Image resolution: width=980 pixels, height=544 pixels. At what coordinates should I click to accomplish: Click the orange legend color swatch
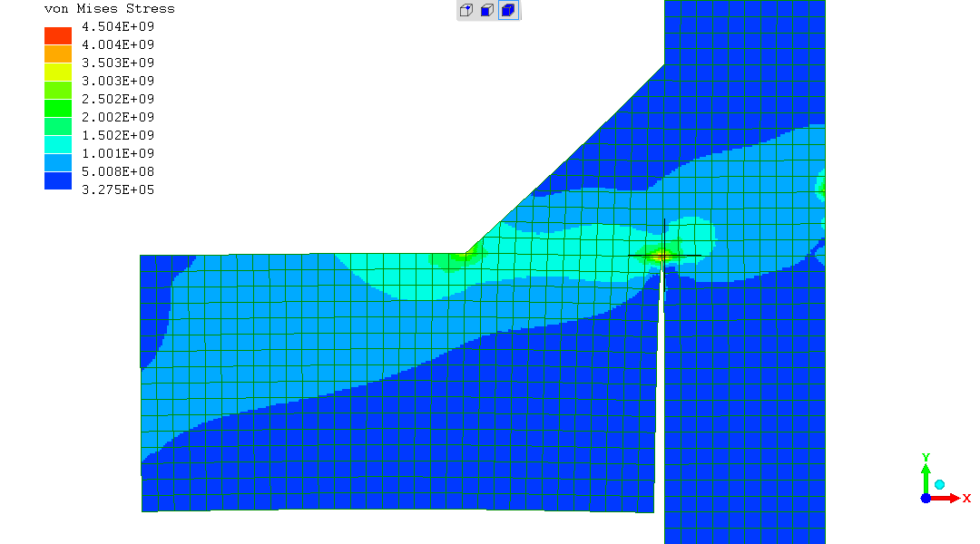coord(58,53)
